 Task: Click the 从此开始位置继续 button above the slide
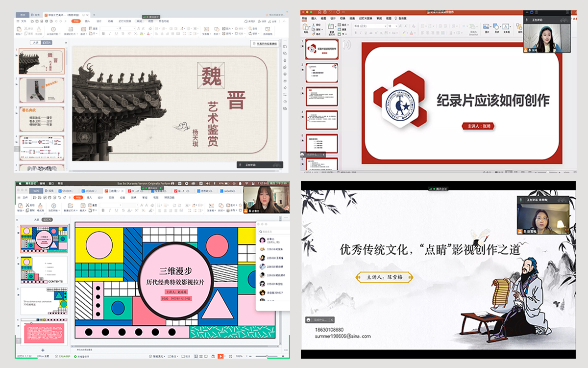coord(265,43)
